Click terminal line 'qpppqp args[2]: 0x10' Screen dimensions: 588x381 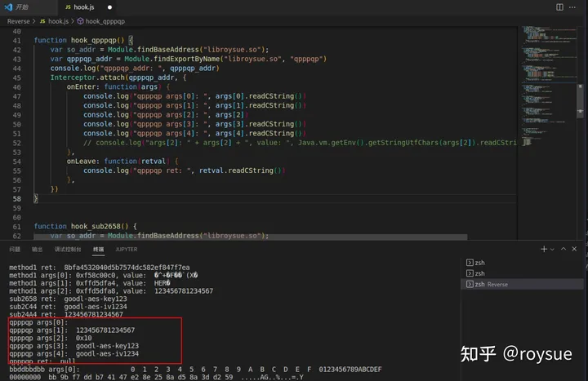tap(51, 338)
